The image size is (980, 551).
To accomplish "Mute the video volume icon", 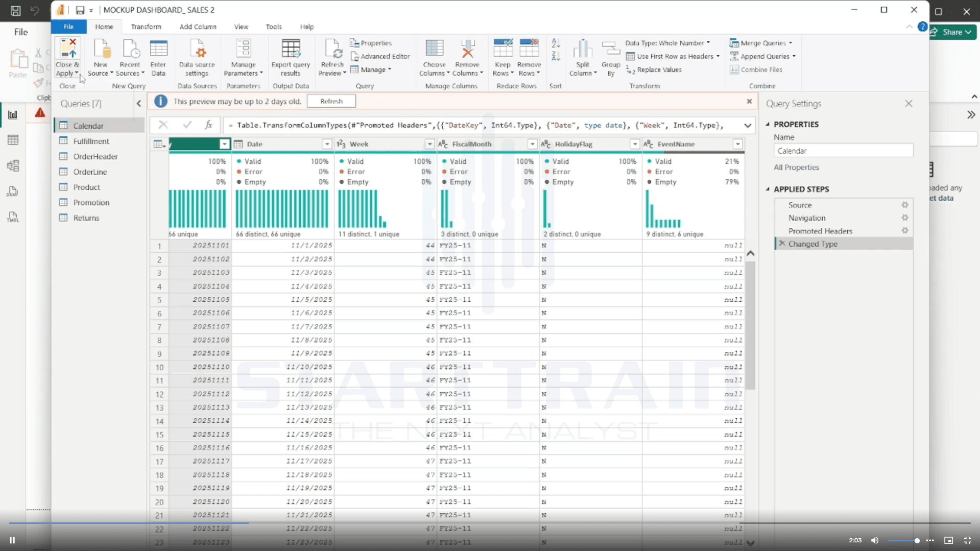I will 875,540.
